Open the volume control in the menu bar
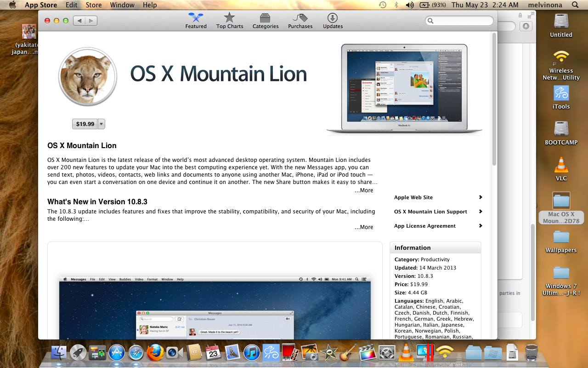588x368 pixels. tap(410, 5)
